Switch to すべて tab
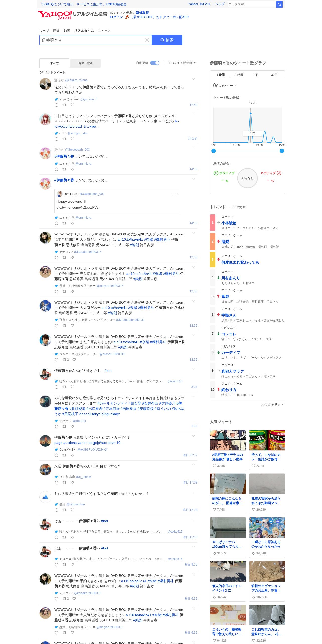The height and width of the screenshot is (644, 322). 54,63
